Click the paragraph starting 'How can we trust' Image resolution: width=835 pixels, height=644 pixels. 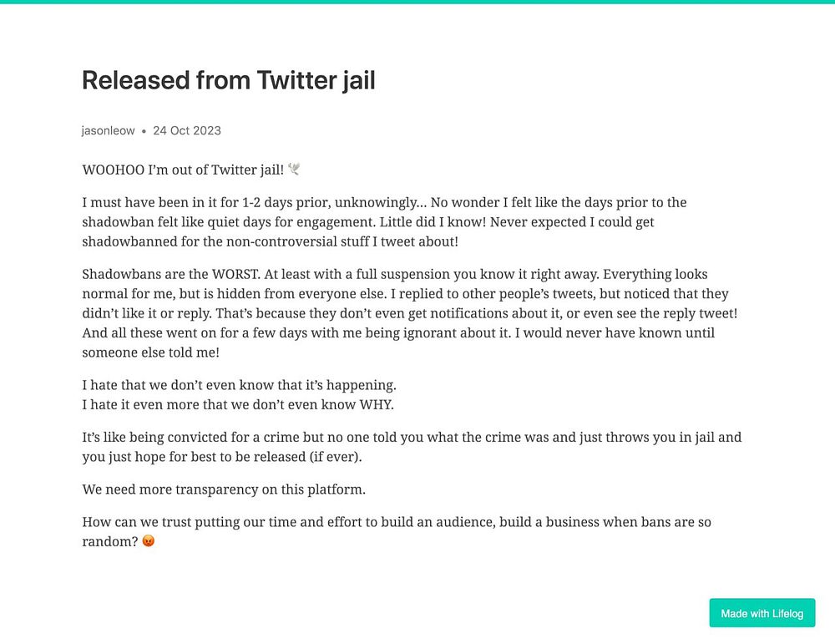point(397,531)
